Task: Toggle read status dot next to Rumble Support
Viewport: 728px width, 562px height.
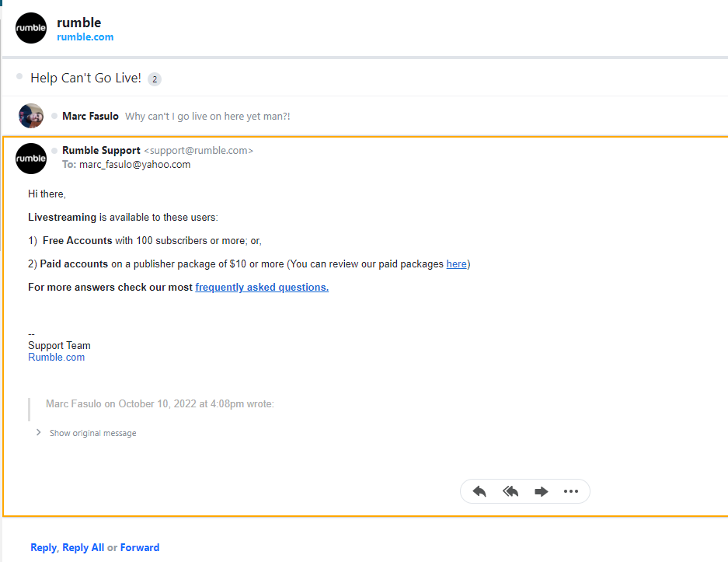Action: 54,151
